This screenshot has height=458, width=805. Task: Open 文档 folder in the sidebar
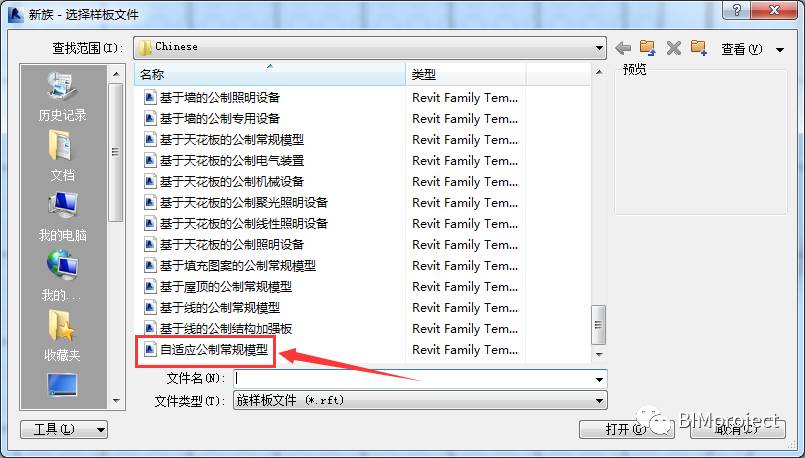click(62, 156)
